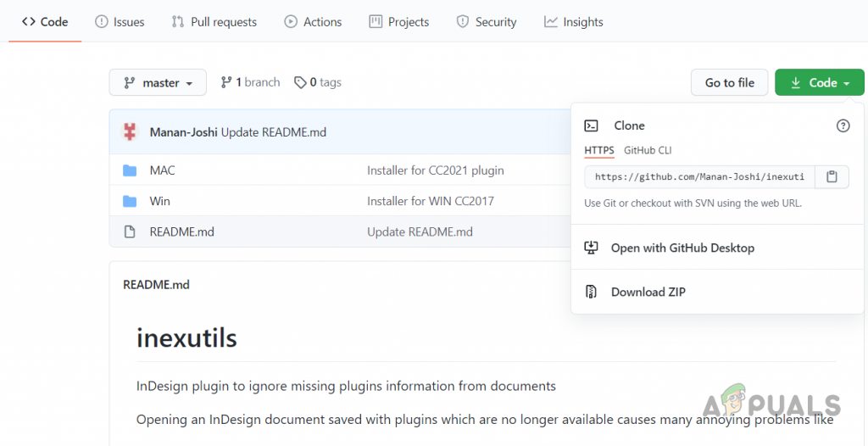Open the Actions tab
This screenshot has height=446, width=868.
coord(313,22)
